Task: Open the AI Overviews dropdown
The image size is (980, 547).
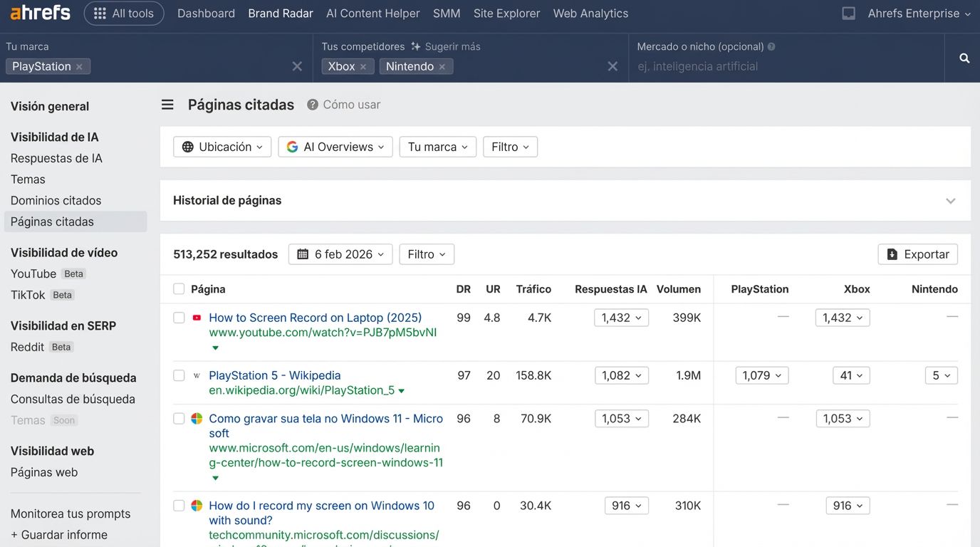Action: (x=335, y=147)
